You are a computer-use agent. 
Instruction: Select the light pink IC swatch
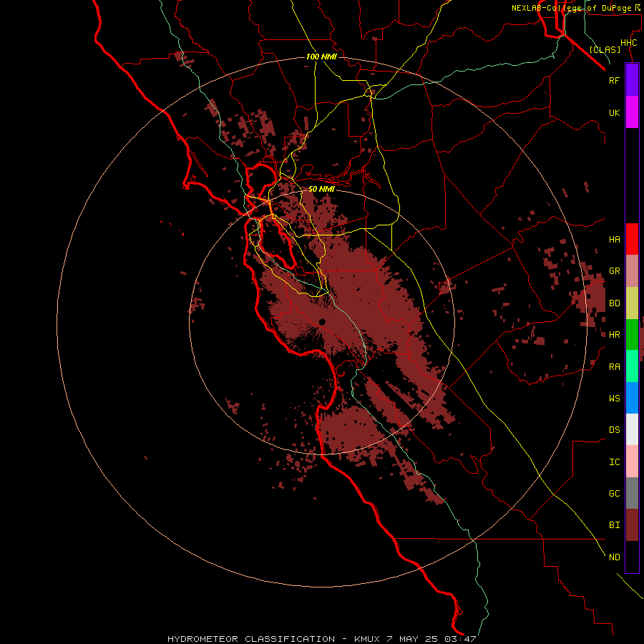click(x=632, y=462)
